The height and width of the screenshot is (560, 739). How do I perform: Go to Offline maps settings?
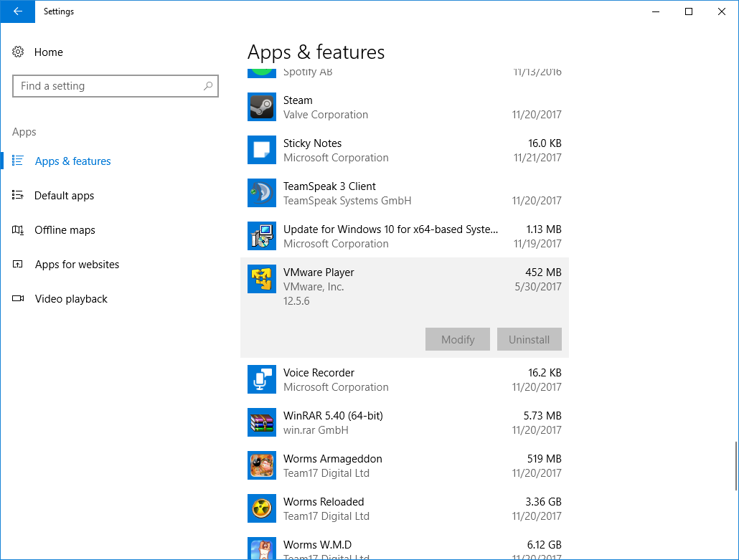click(65, 230)
